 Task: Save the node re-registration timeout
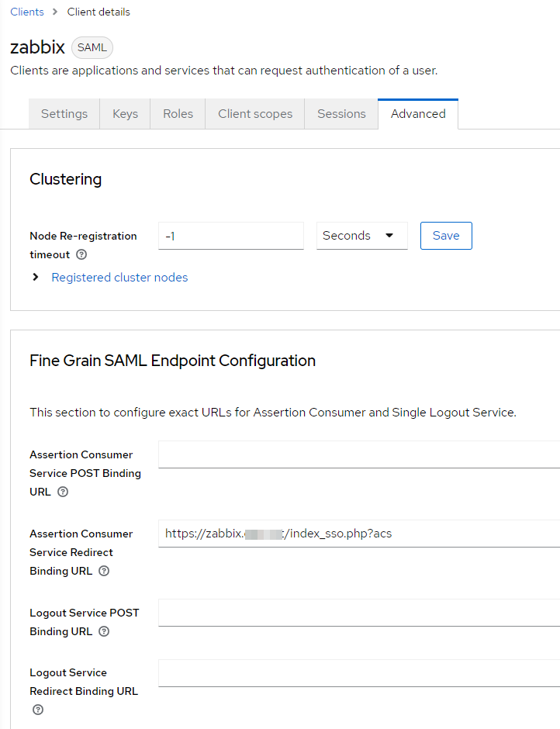(446, 236)
